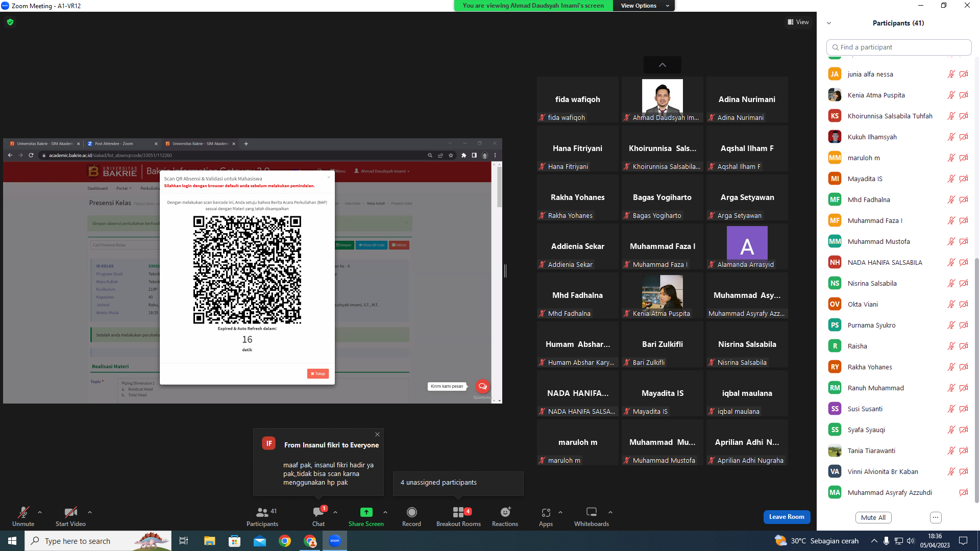
Task: Click the Share Screen button
Action: point(366,516)
